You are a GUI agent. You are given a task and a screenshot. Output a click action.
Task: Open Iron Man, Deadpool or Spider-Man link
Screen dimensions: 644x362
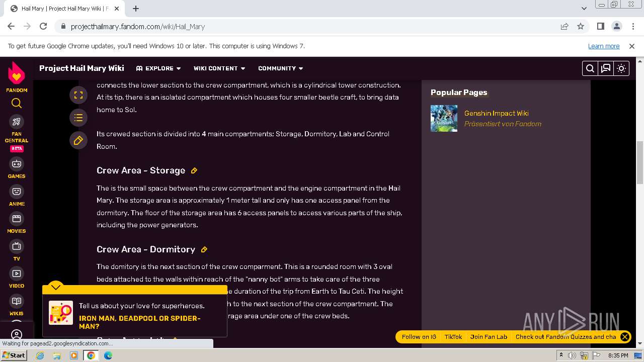click(x=140, y=322)
